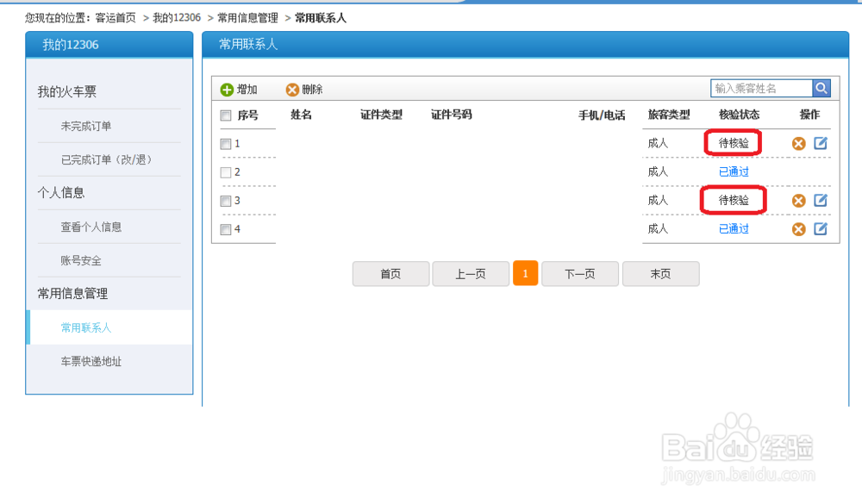Open 账号安全 sidebar item
The width and height of the screenshot is (862, 504).
(81, 260)
